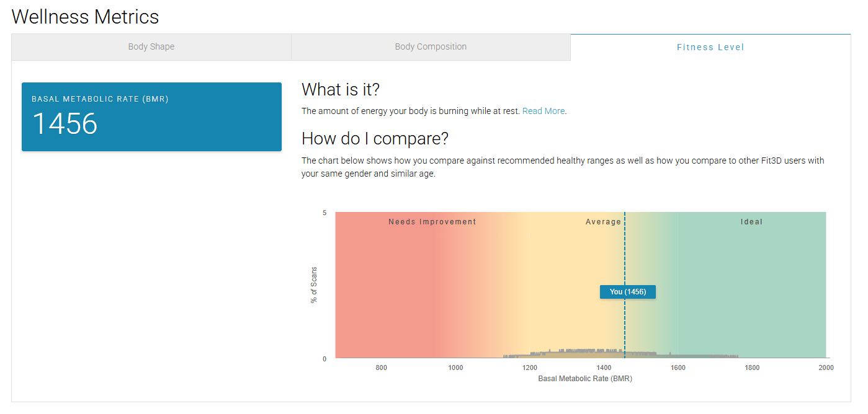Click the Average yellow zone label

coord(603,222)
